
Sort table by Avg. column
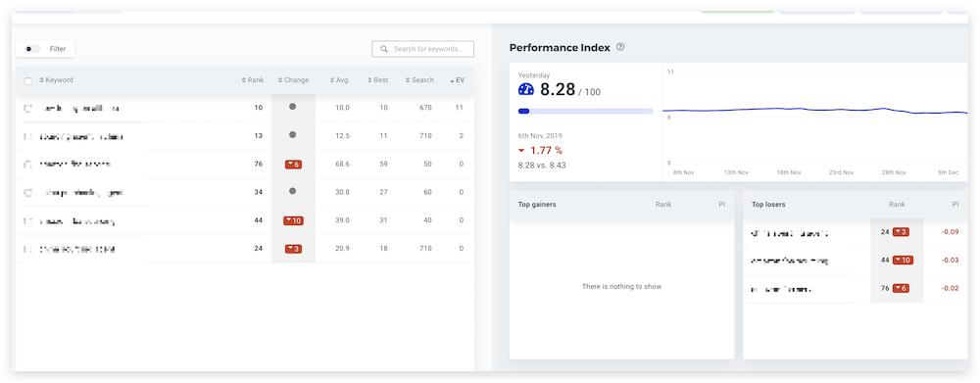(339, 80)
